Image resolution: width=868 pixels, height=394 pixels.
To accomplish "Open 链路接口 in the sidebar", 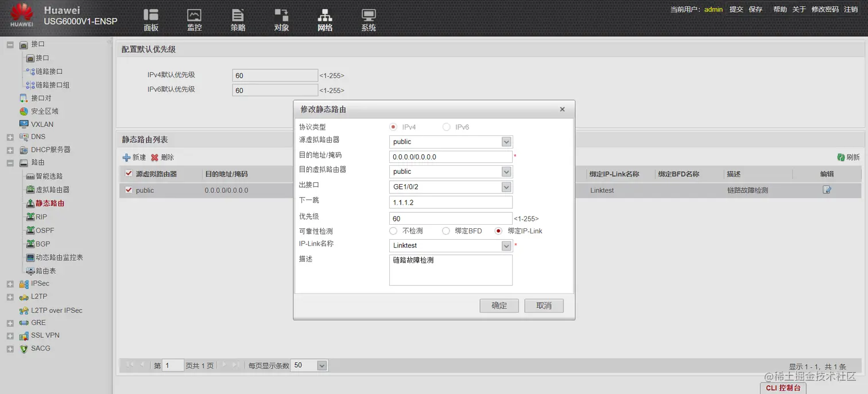I will pos(49,72).
